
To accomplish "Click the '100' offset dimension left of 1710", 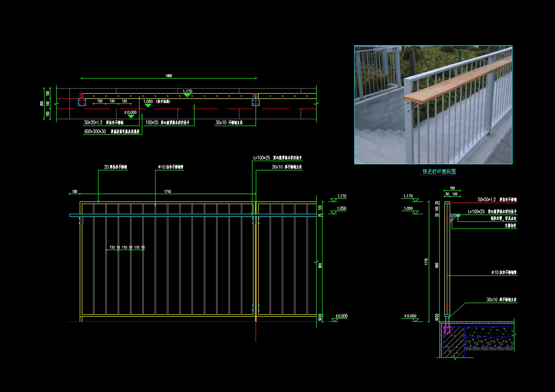I will [x=75, y=191].
